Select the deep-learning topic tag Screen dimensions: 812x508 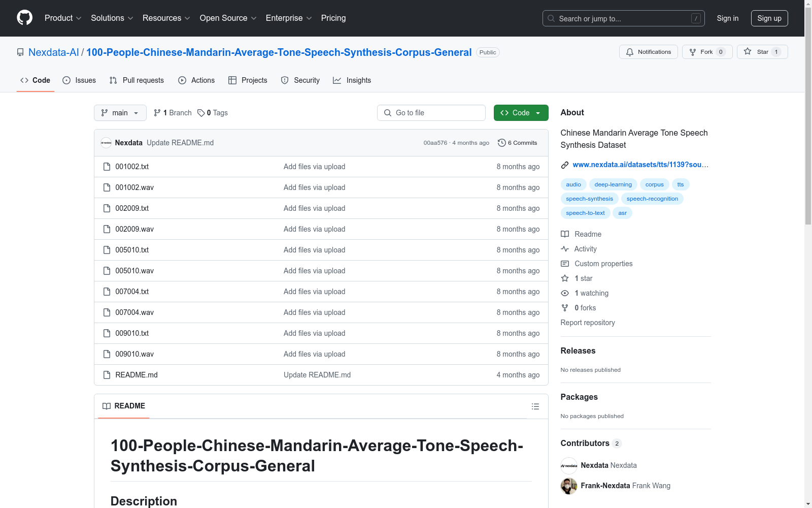(x=613, y=184)
